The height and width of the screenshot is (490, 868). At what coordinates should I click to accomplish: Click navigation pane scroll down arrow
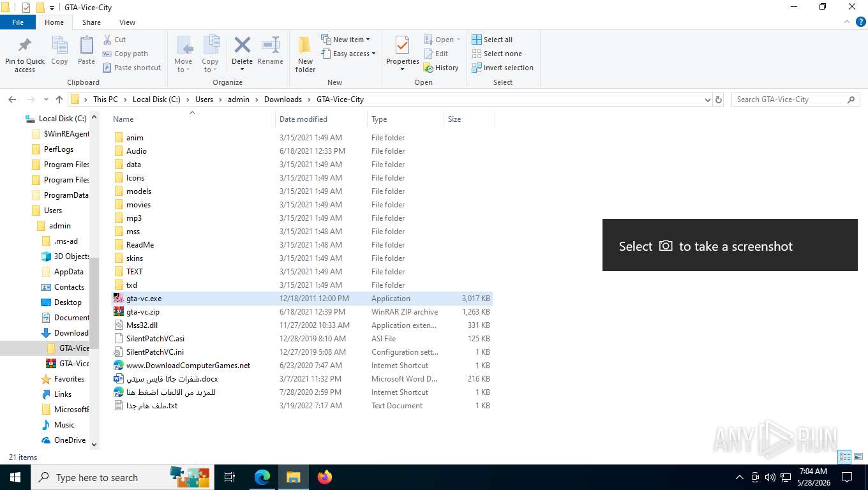(94, 445)
